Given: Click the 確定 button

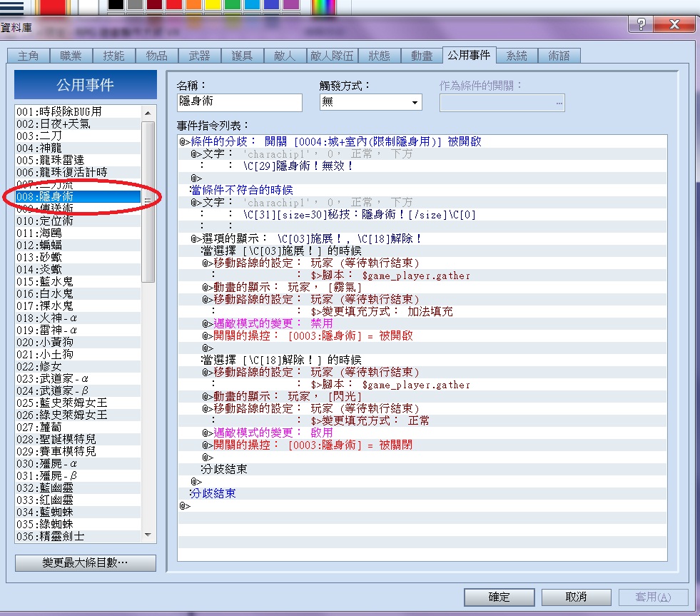Looking at the screenshot, I should click(499, 597).
